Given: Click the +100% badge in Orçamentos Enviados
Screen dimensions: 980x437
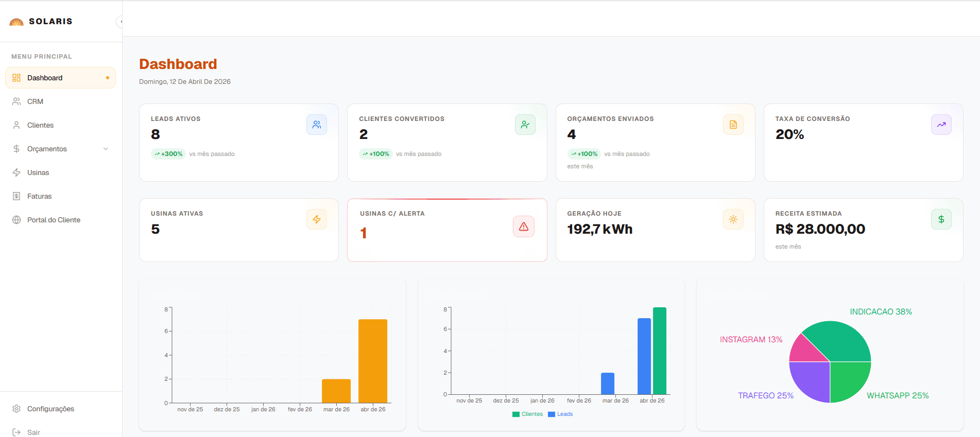Looking at the screenshot, I should point(584,154).
